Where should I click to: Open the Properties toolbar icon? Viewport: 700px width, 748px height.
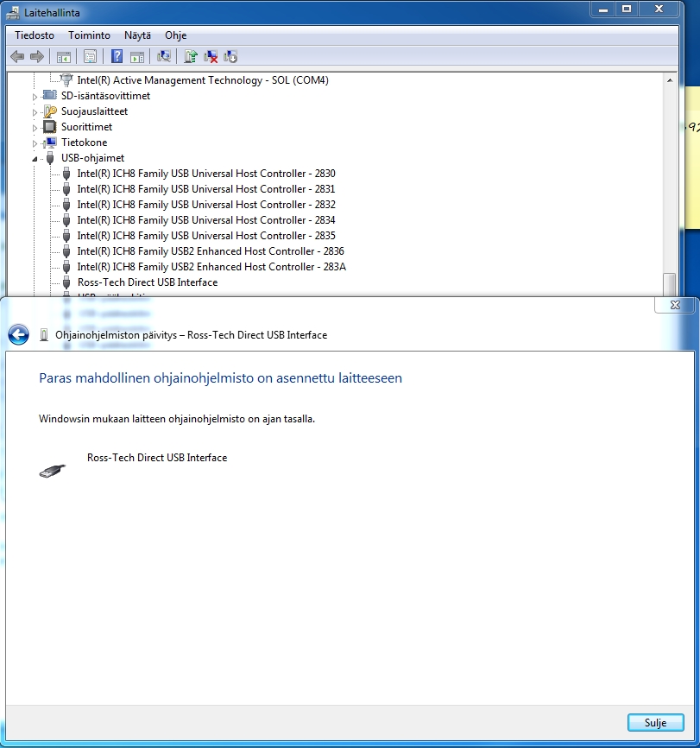[89, 57]
